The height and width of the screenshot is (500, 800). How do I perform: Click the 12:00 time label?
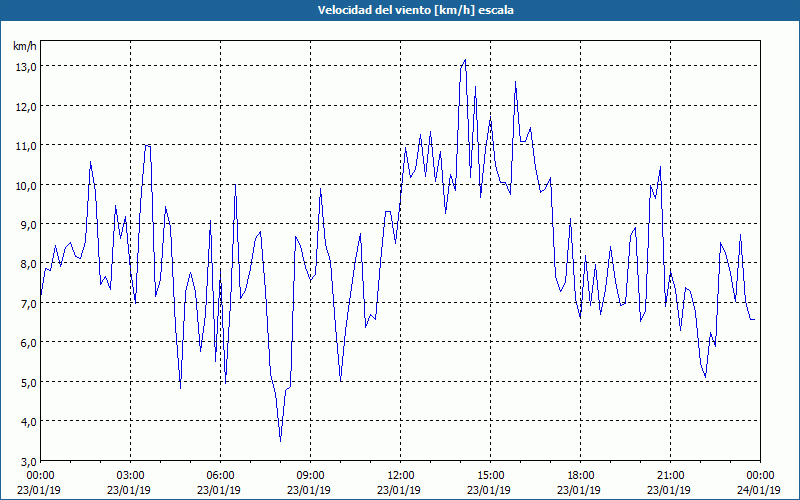pyautogui.click(x=401, y=476)
